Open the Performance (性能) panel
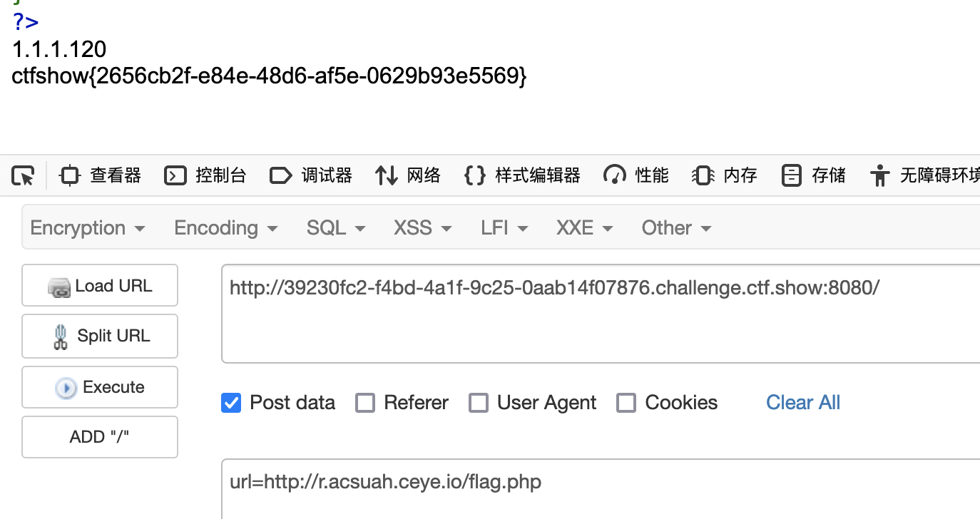Viewport: 980px width, 519px height. 636,175
